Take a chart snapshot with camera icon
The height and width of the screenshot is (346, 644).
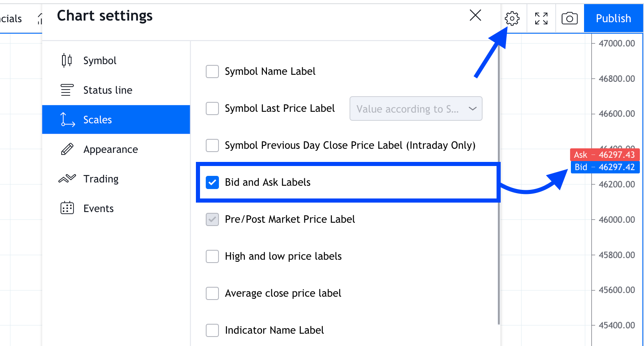click(x=570, y=18)
